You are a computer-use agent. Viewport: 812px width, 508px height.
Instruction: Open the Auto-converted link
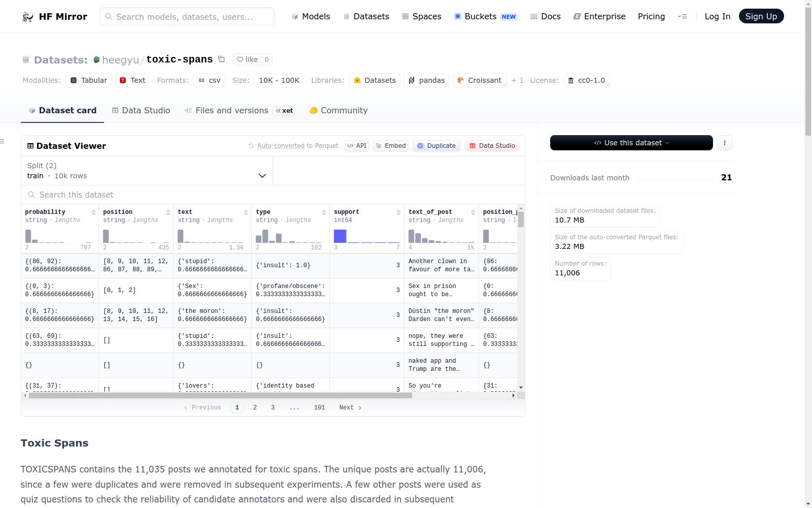click(x=281, y=146)
